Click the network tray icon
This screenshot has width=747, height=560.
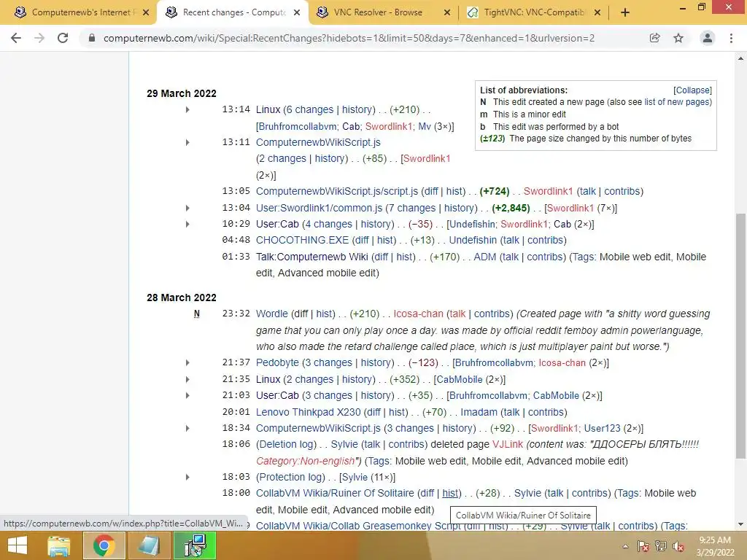(x=661, y=546)
